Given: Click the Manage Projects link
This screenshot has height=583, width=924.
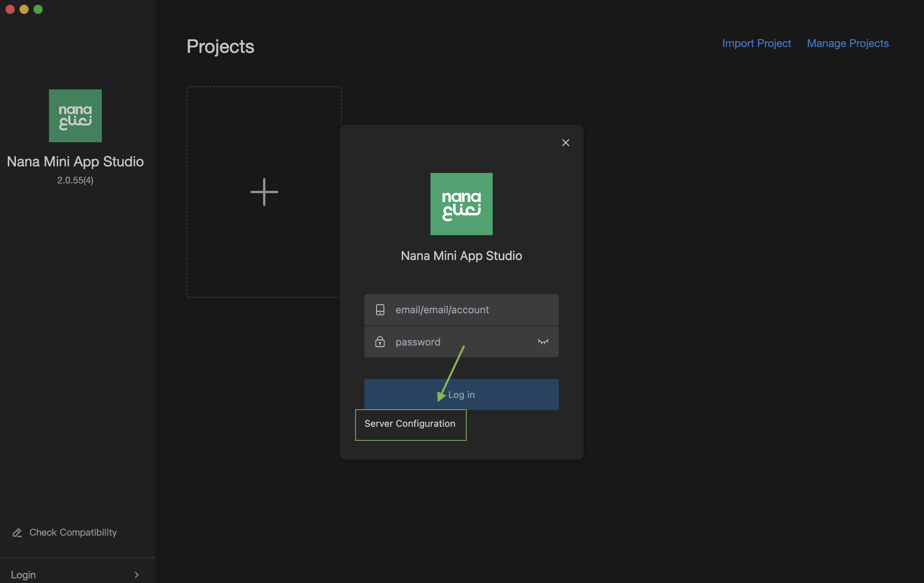Looking at the screenshot, I should pyautogui.click(x=847, y=43).
